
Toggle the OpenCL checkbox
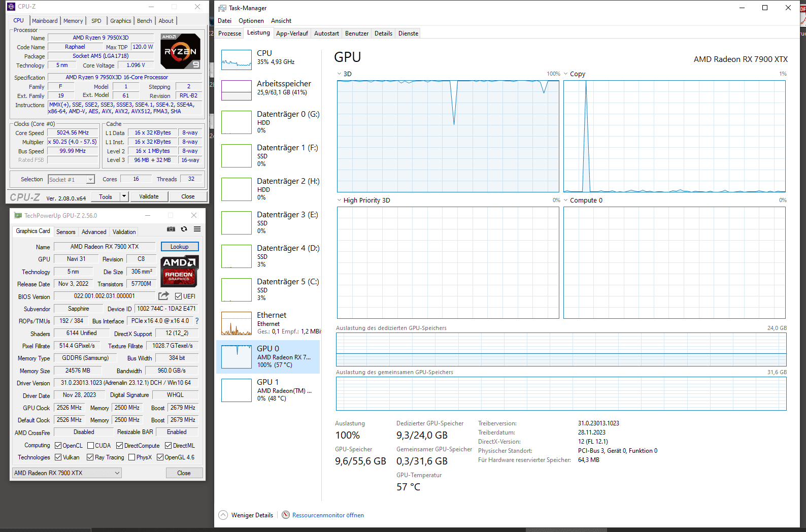[x=58, y=446]
